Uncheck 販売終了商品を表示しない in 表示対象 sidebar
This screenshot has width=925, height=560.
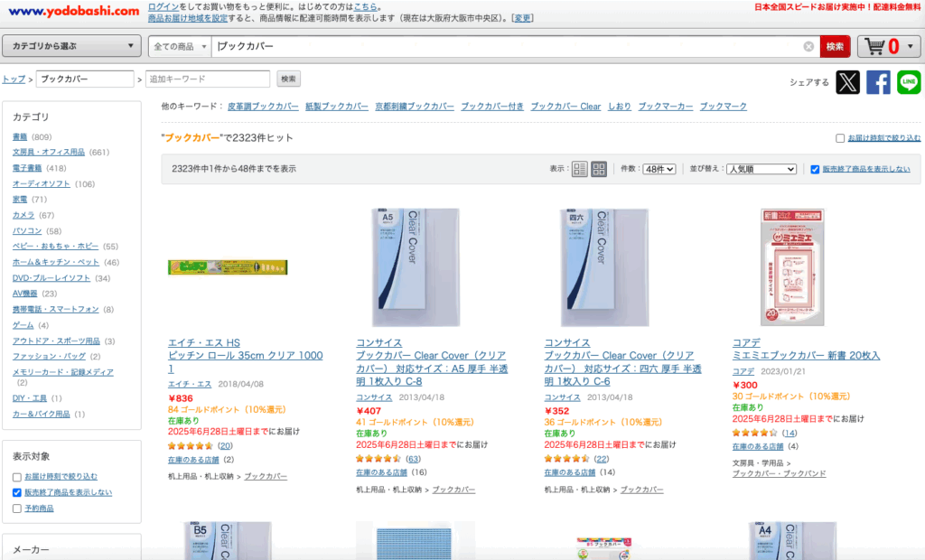(x=17, y=493)
